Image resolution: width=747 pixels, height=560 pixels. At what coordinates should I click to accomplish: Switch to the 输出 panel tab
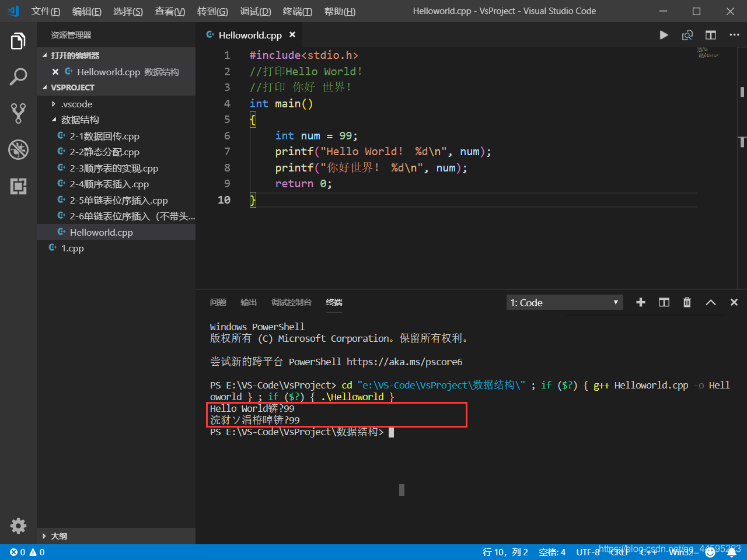(249, 302)
